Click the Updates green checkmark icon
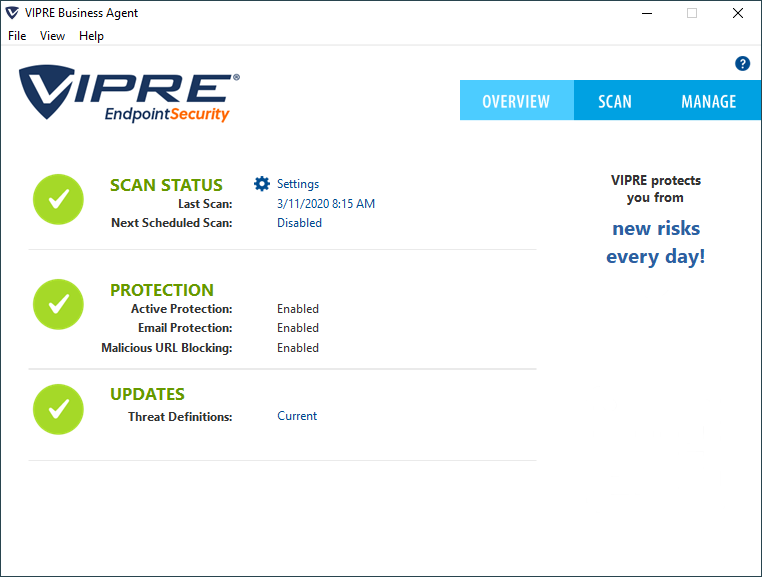 [x=59, y=408]
